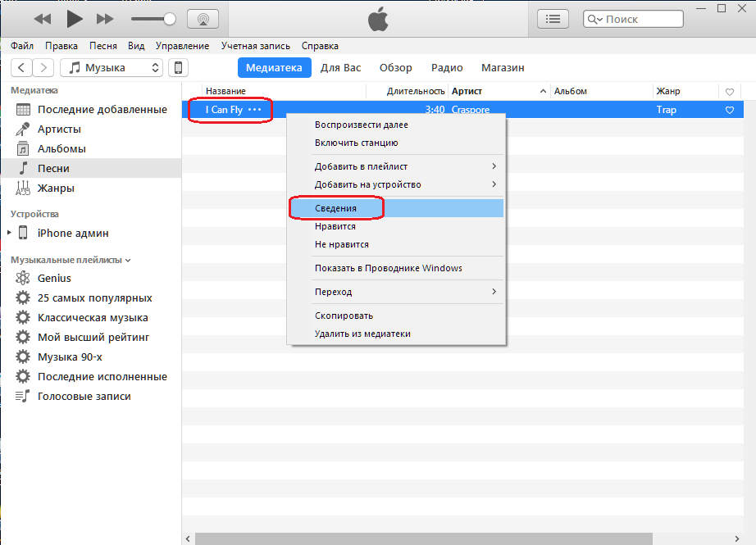
Task: Click the heart column header icon
Action: tap(730, 92)
